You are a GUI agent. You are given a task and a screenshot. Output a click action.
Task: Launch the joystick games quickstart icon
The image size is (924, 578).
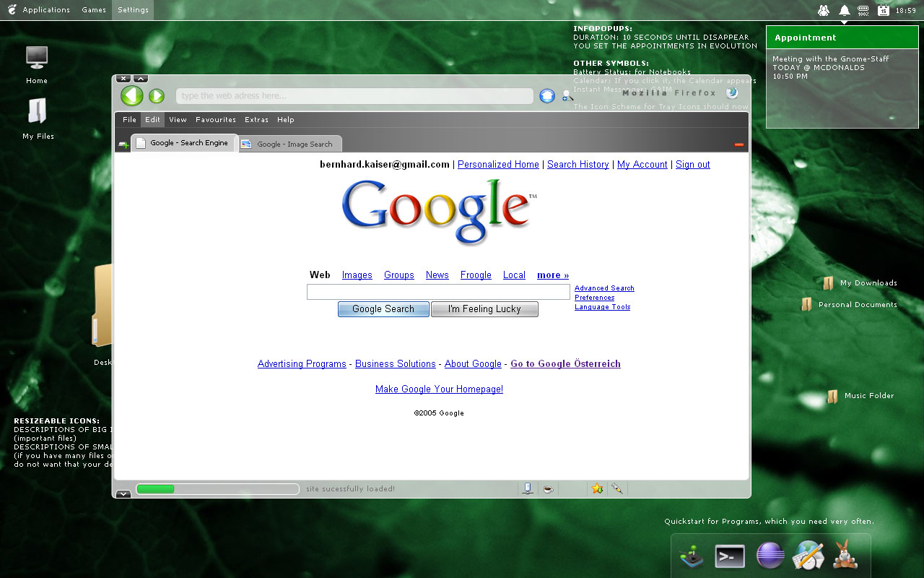coord(692,556)
